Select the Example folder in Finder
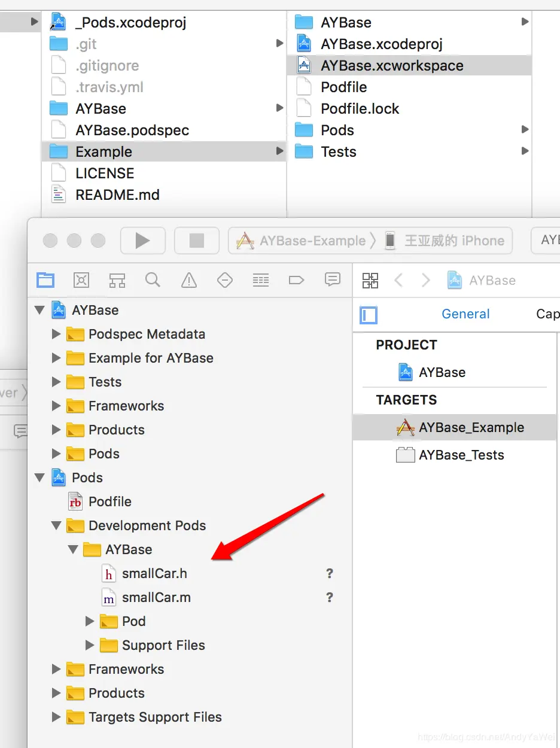 click(164, 151)
